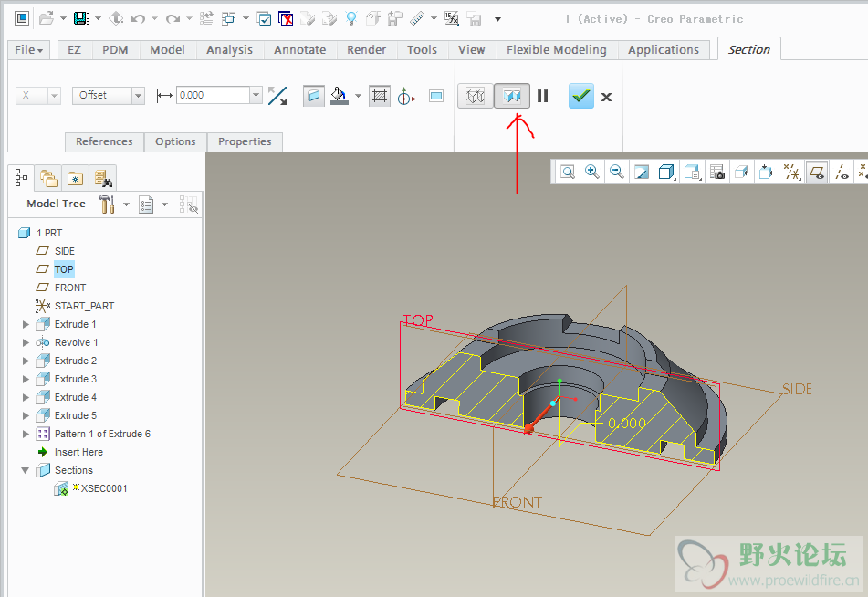Open the File menu

click(29, 50)
